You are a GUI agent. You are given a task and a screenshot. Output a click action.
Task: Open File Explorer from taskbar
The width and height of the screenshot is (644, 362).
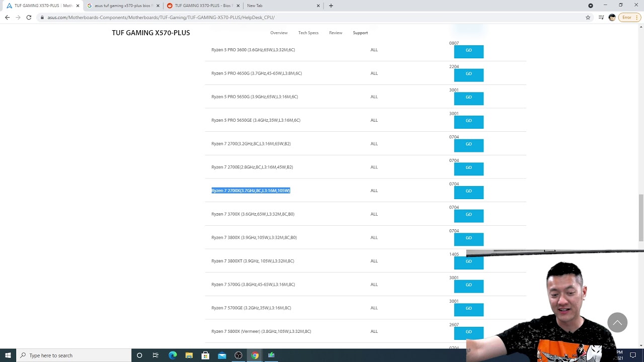pos(189,355)
